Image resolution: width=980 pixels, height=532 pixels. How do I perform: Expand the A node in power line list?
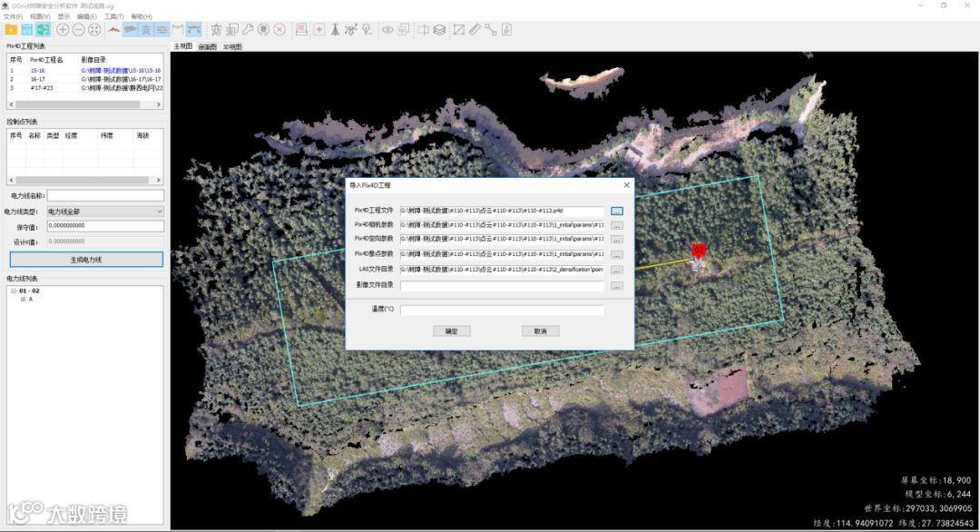(x=23, y=300)
